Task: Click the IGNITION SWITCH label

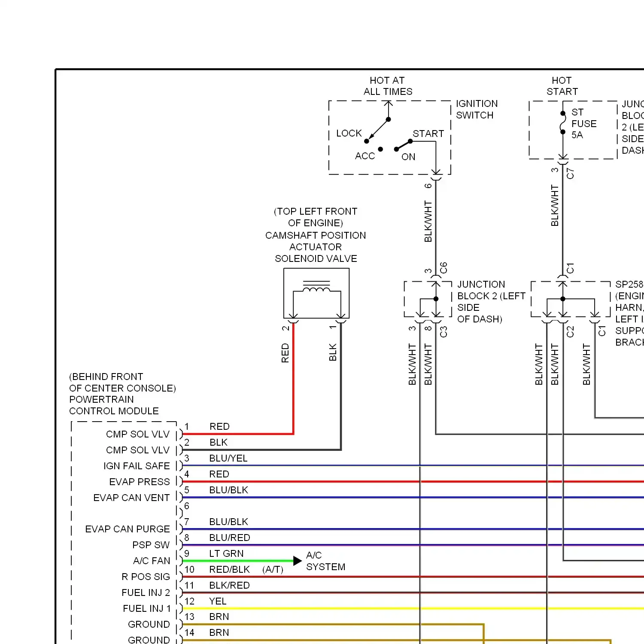Action: pos(477,109)
